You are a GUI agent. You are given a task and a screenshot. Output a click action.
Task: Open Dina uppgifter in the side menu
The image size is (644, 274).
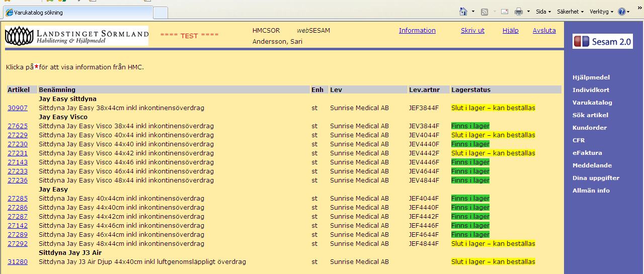[596, 178]
